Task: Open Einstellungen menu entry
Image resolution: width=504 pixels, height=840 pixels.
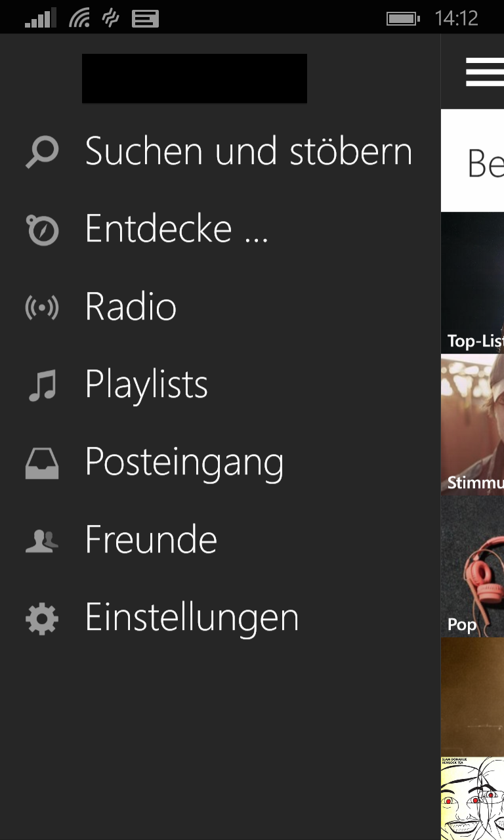Action: tap(192, 618)
